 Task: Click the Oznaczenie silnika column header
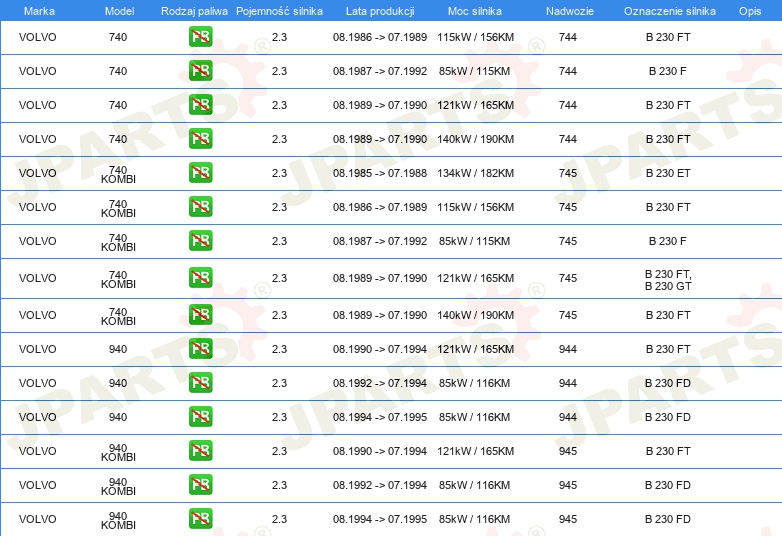[x=669, y=11]
